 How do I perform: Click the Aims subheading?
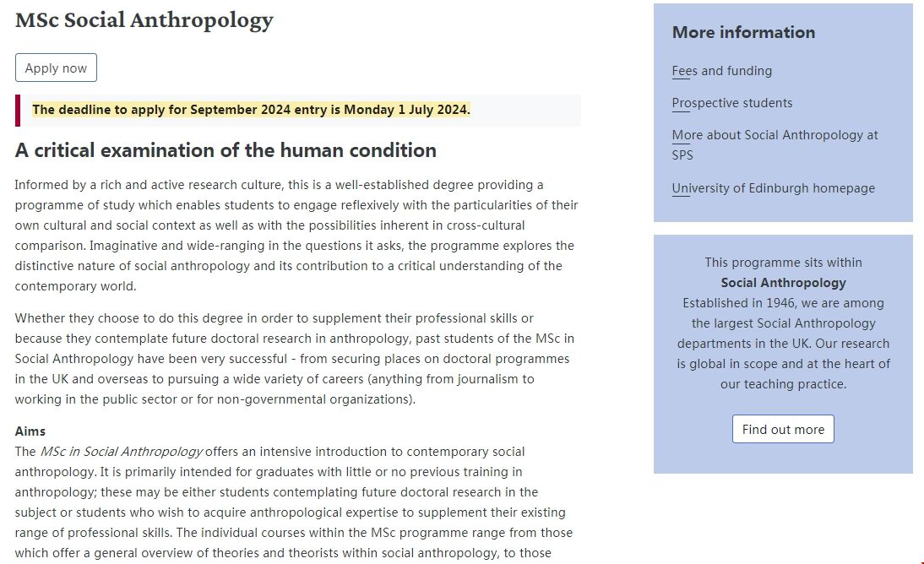click(x=30, y=431)
